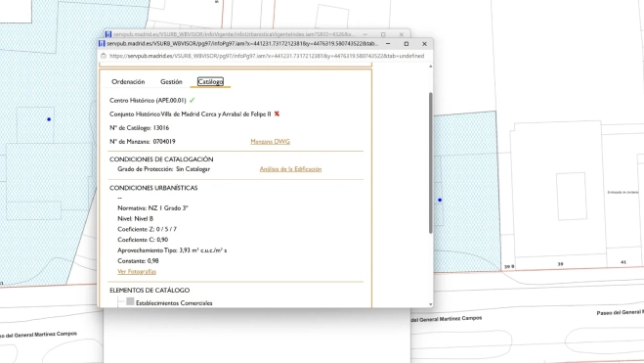644x363 pixels.
Task: Click the green checkmark beside Centro Histórico
Action: point(193,100)
